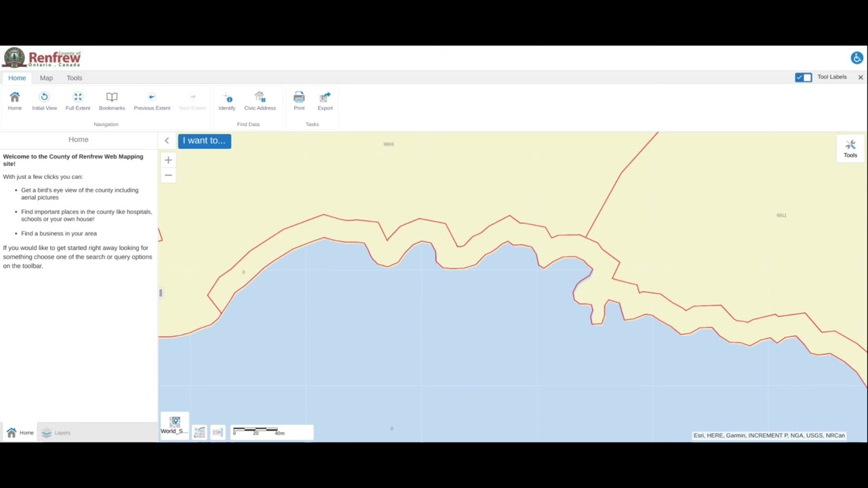
Task: Open the Export task
Action: [325, 101]
